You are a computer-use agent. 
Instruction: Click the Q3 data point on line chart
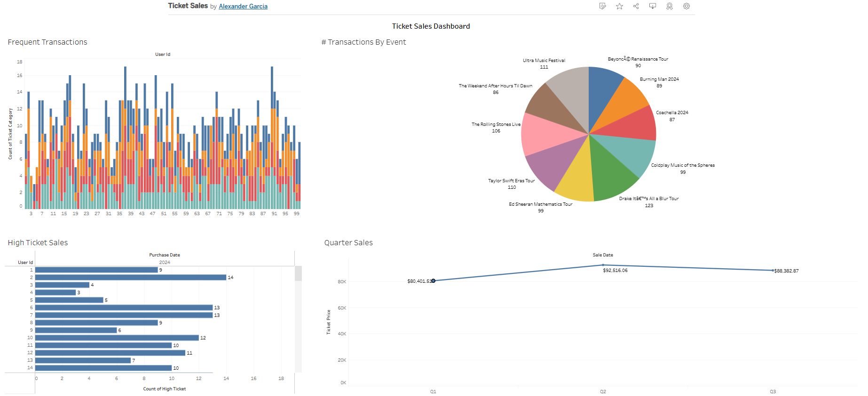coord(773,271)
